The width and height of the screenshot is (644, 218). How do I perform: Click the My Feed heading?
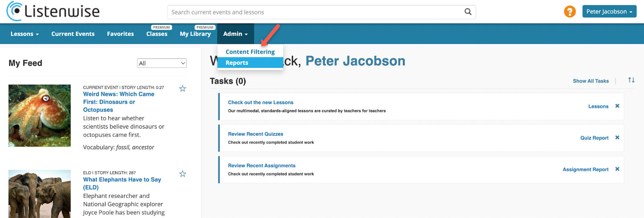click(25, 63)
